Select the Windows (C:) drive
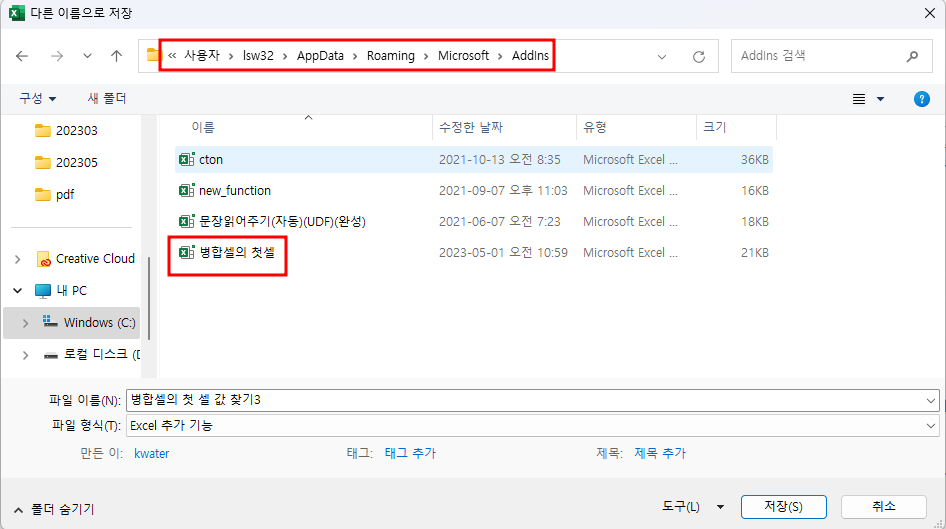946x529 pixels. click(89, 323)
